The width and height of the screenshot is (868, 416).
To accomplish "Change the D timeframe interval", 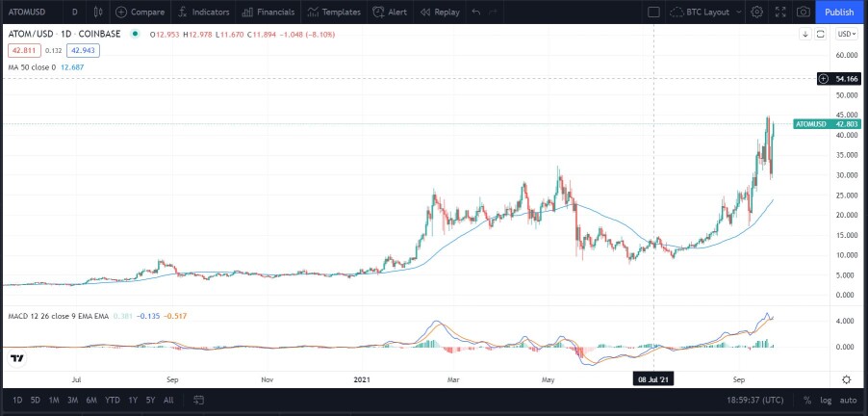I will click(x=75, y=12).
